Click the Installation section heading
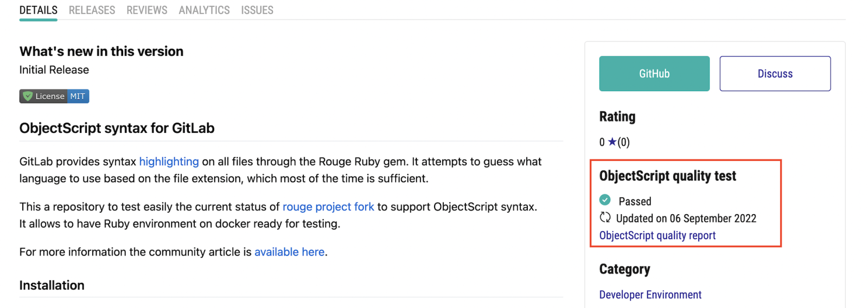Image resolution: width=868 pixels, height=308 pixels. 52,286
